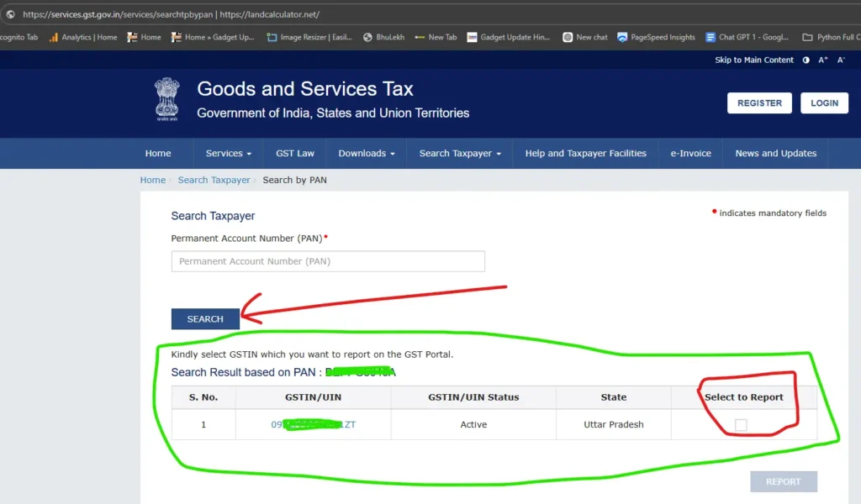
Task: Click the 'GSTIN/UIN Status' column header
Action: 473,397
